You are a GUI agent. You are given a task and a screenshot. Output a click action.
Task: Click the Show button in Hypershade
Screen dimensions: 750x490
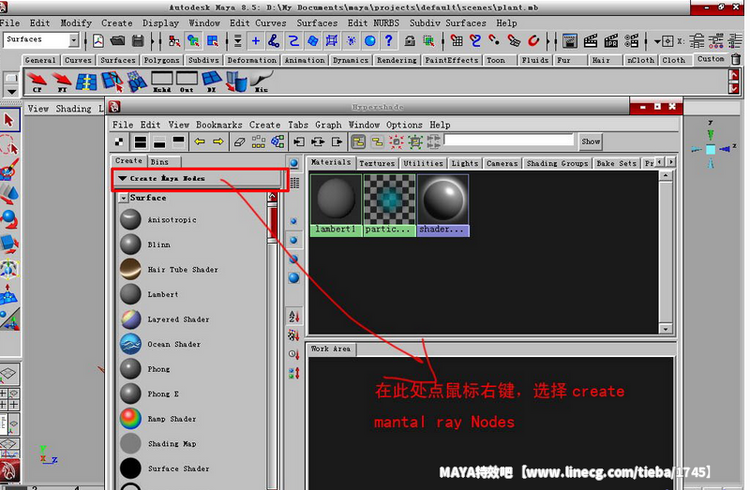(x=590, y=142)
